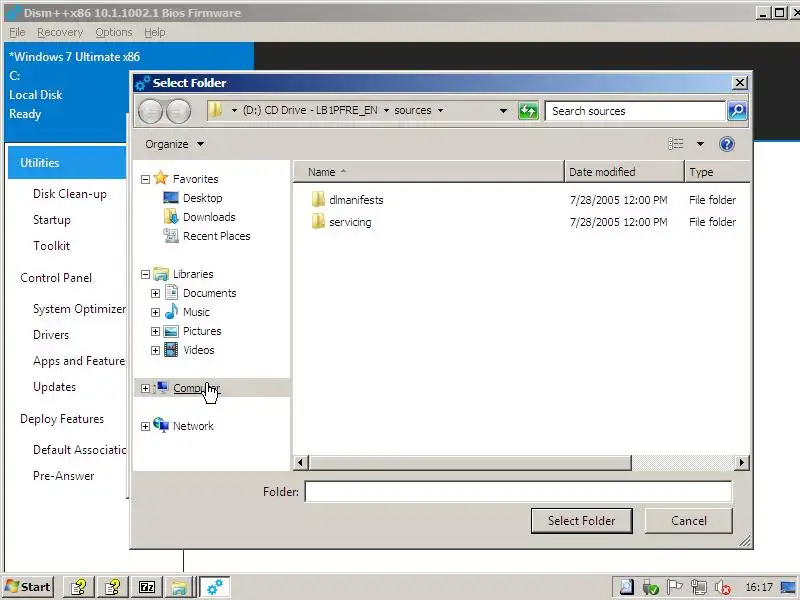Open the address bar history dropdown
Viewport: 800px width, 600px height.
(x=503, y=111)
